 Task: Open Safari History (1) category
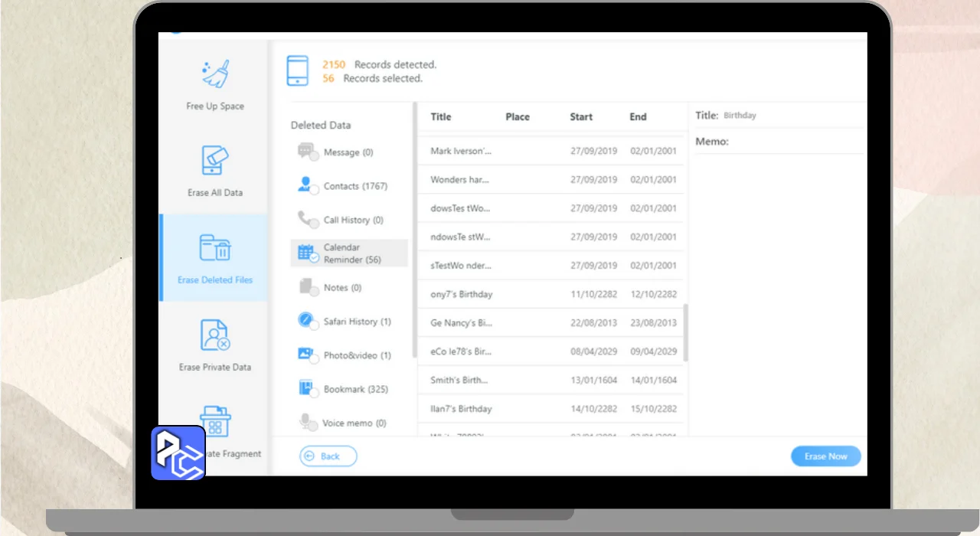pyautogui.click(x=357, y=322)
